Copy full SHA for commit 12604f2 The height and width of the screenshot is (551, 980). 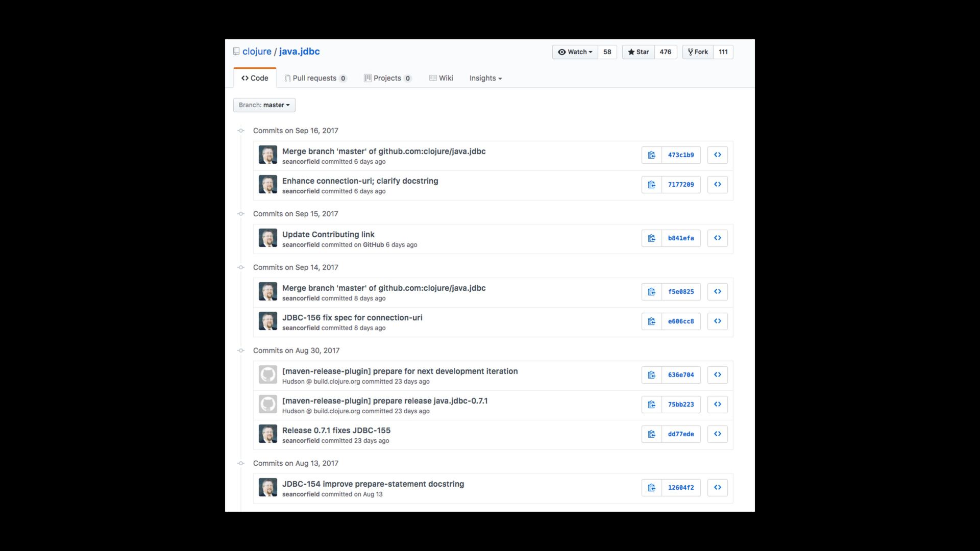coord(651,488)
